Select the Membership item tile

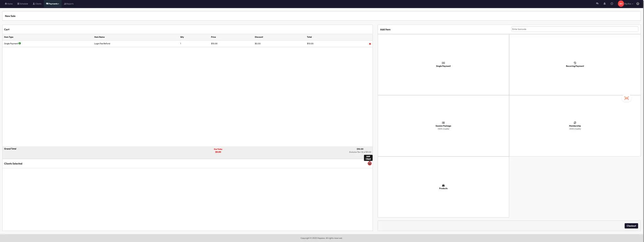tap(575, 126)
